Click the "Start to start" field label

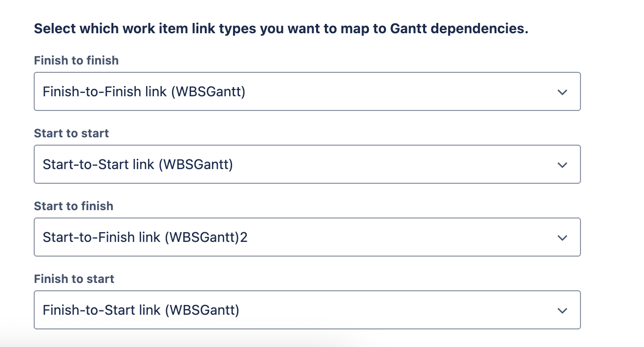tap(71, 133)
